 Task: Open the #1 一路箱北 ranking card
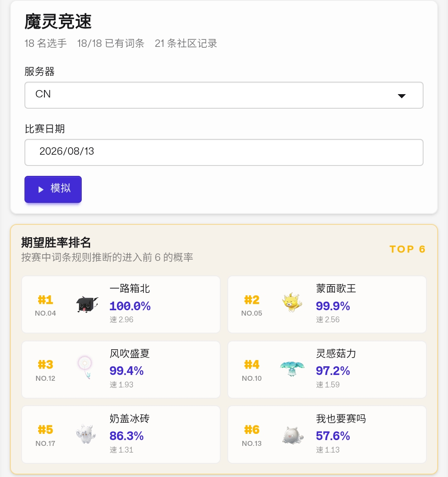[x=121, y=304]
